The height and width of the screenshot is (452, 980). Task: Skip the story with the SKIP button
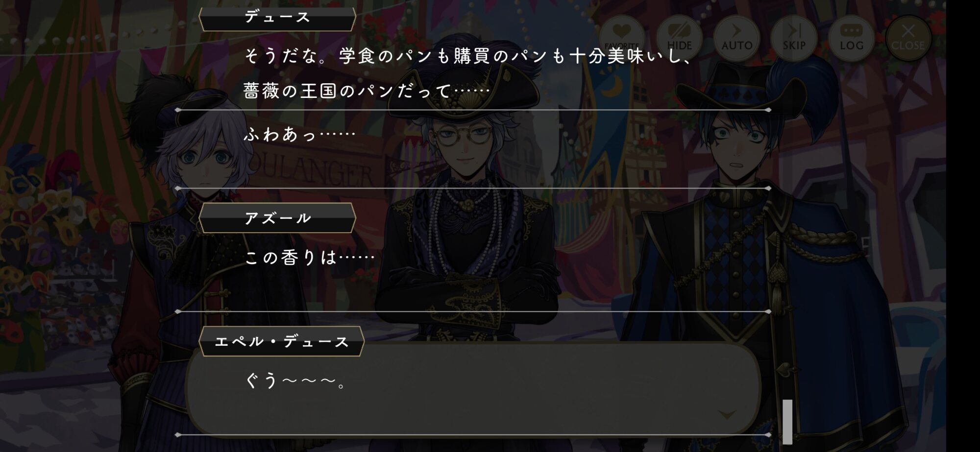(794, 38)
